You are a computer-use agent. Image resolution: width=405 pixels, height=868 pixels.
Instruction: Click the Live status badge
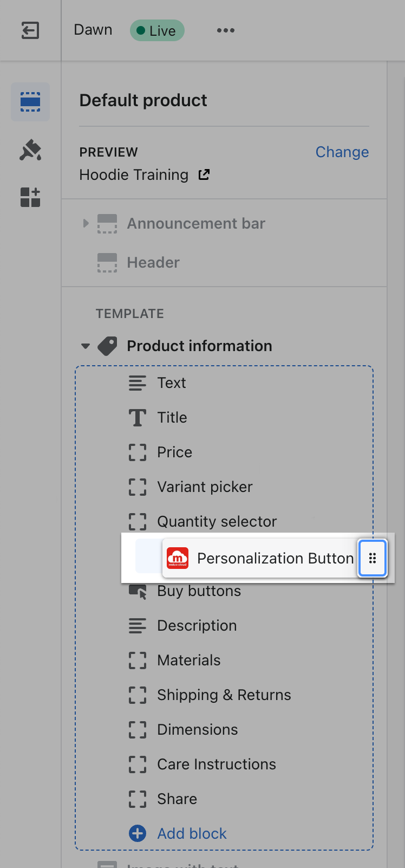click(157, 30)
